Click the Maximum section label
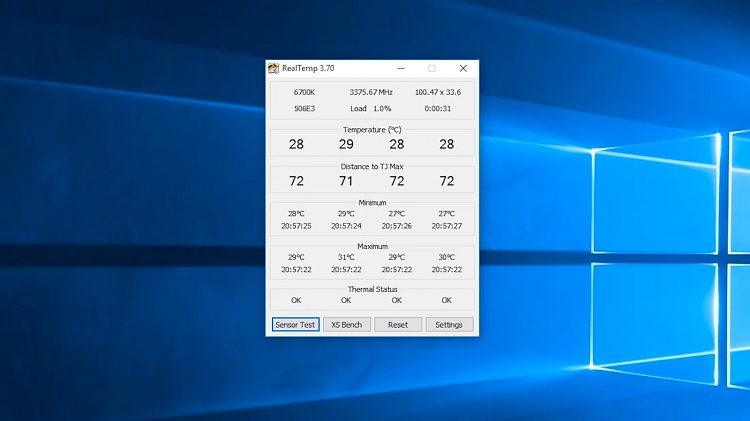 click(372, 246)
